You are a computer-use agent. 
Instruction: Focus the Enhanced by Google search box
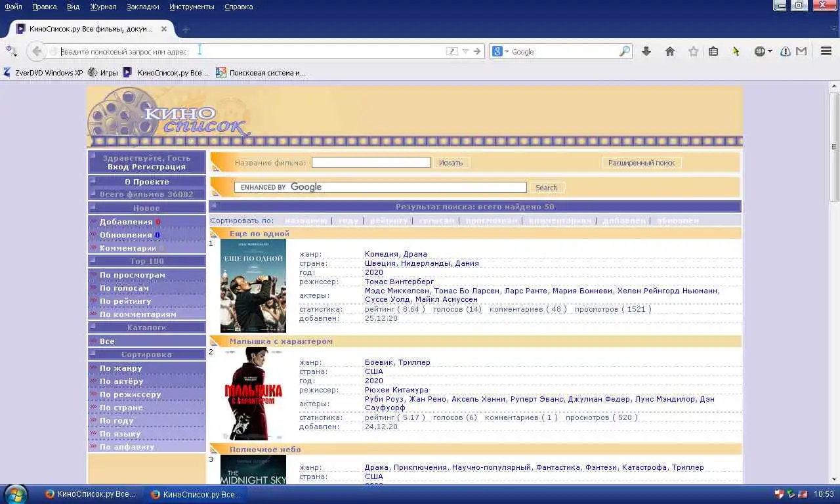tap(381, 187)
